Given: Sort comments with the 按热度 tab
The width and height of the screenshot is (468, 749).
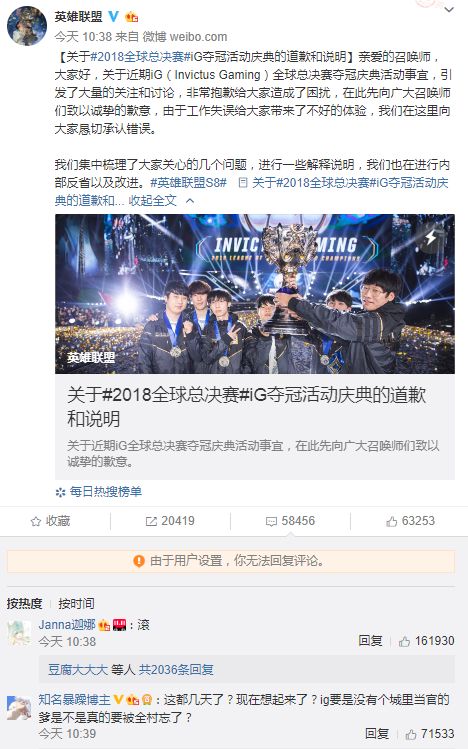Looking at the screenshot, I should coord(24,604).
